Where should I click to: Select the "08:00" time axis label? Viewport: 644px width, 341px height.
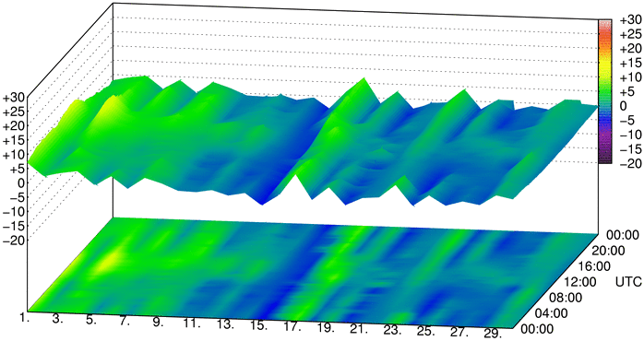[566, 298]
